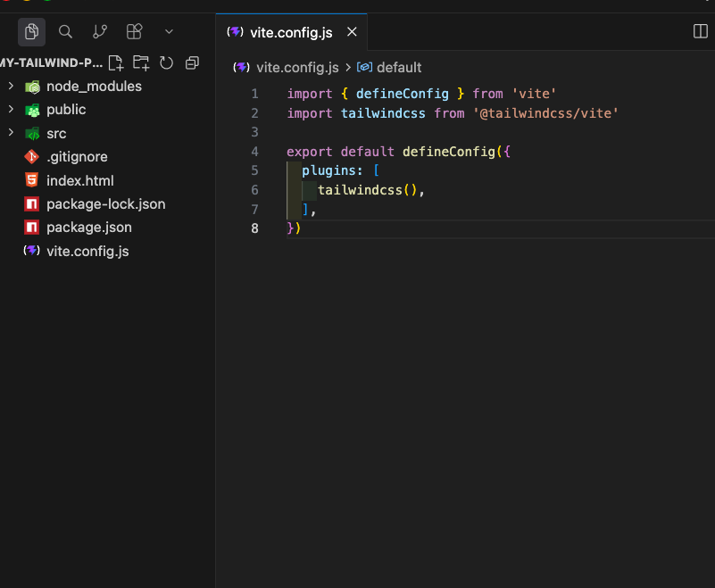
Task: Split the editor using the layout icon
Action: click(699, 31)
